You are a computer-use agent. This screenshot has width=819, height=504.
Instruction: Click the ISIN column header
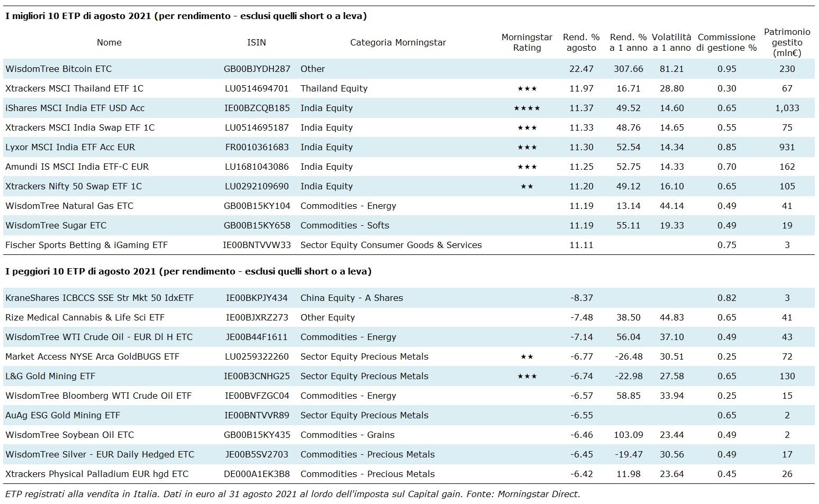click(257, 42)
